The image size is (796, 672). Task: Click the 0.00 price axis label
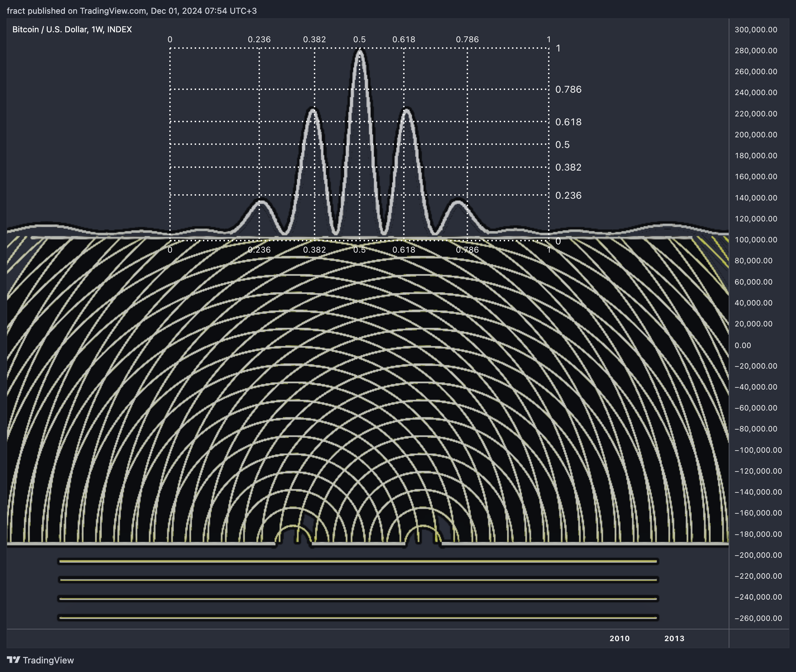point(743,346)
